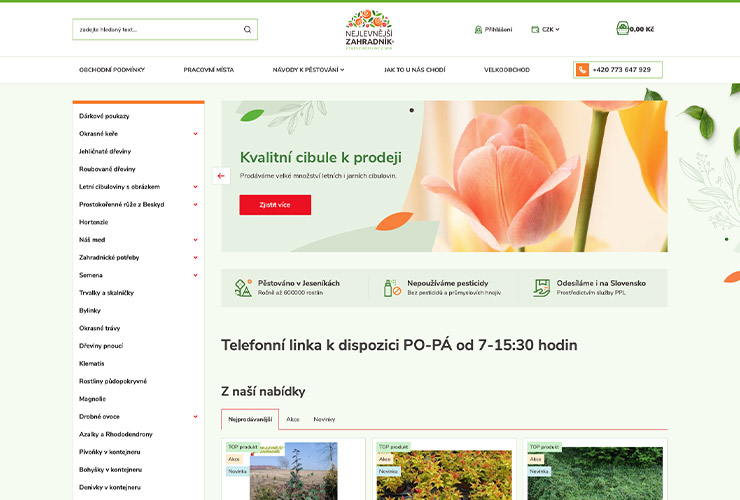
Task: Open the Nejlevnější Zahradník logo homepage
Action: [369, 29]
